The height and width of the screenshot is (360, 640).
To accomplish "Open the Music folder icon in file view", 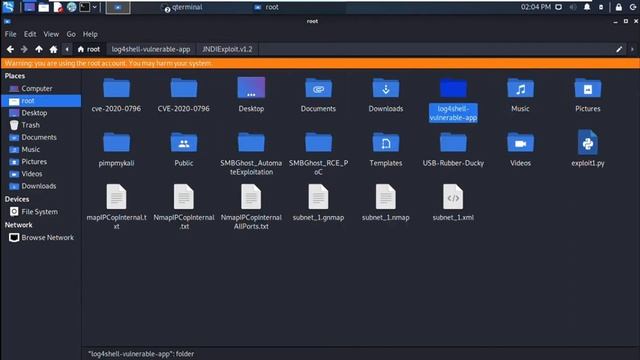I will (520, 88).
